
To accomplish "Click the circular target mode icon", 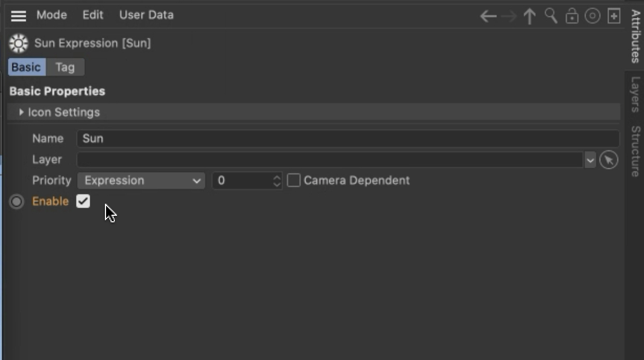I will pos(593,16).
